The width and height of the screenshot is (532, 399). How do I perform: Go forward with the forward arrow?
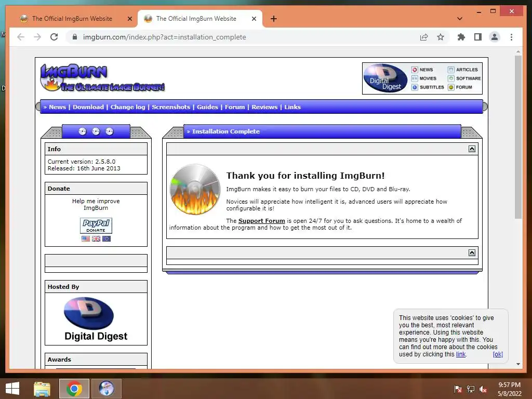pyautogui.click(x=37, y=37)
